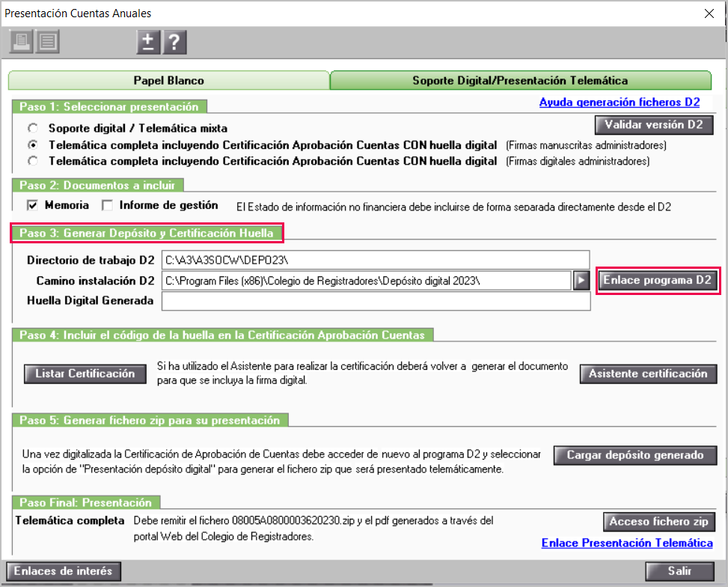Viewport: 728px width, 587px height.
Task: Open help with the question mark icon
Action: [x=174, y=42]
